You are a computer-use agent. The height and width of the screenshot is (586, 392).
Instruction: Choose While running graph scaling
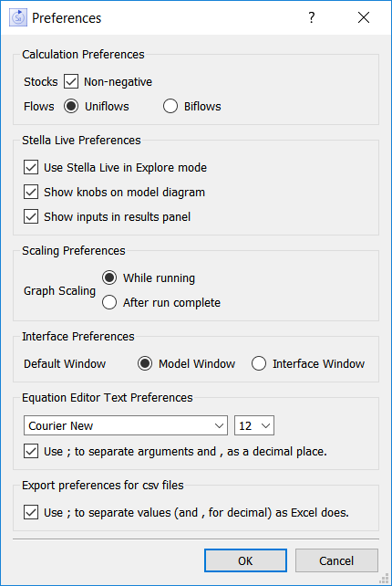pyautogui.click(x=109, y=277)
